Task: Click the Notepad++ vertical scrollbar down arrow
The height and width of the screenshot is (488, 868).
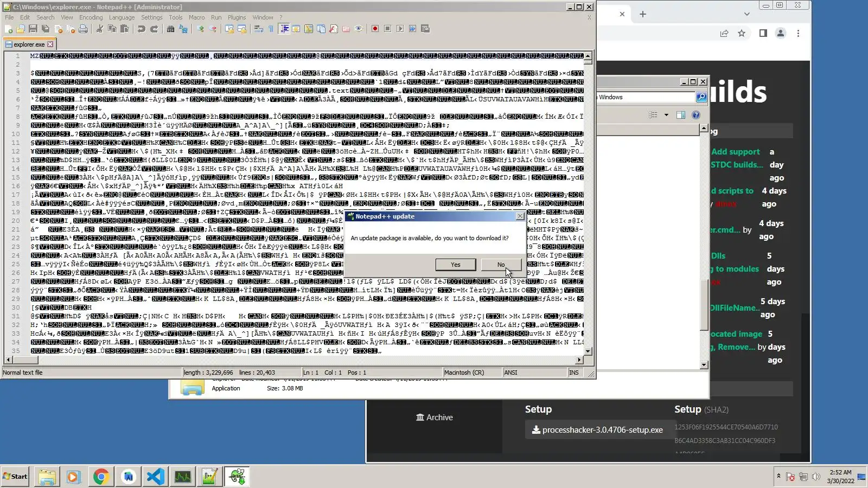Action: point(588,351)
